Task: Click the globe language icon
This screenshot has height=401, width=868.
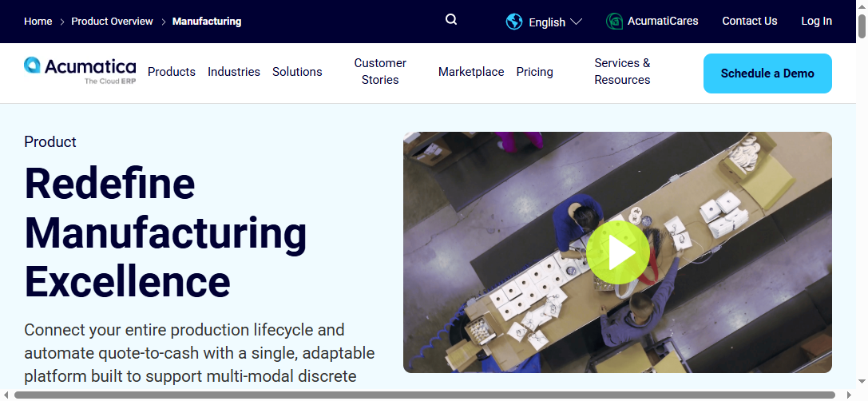Action: click(514, 22)
